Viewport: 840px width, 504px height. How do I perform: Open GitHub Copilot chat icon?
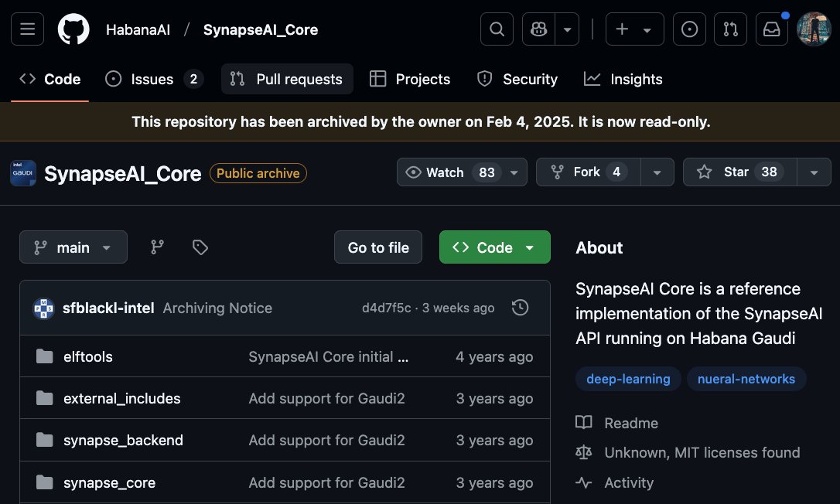pyautogui.click(x=539, y=29)
